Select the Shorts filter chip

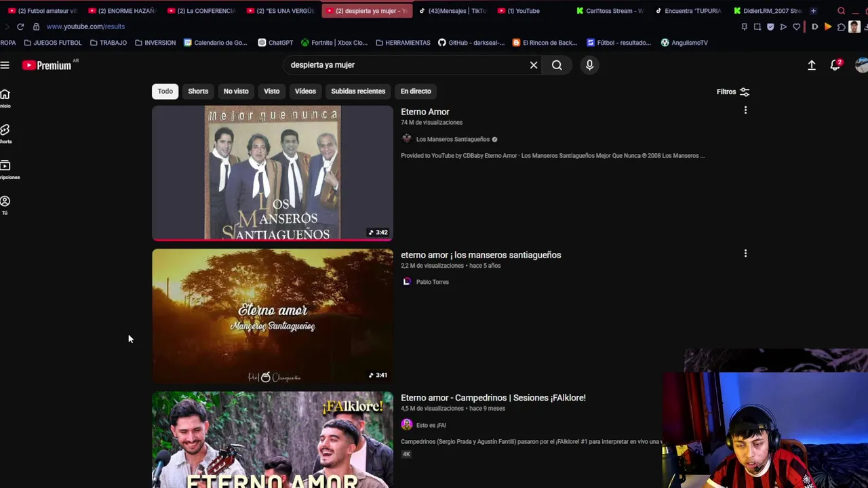(x=198, y=91)
